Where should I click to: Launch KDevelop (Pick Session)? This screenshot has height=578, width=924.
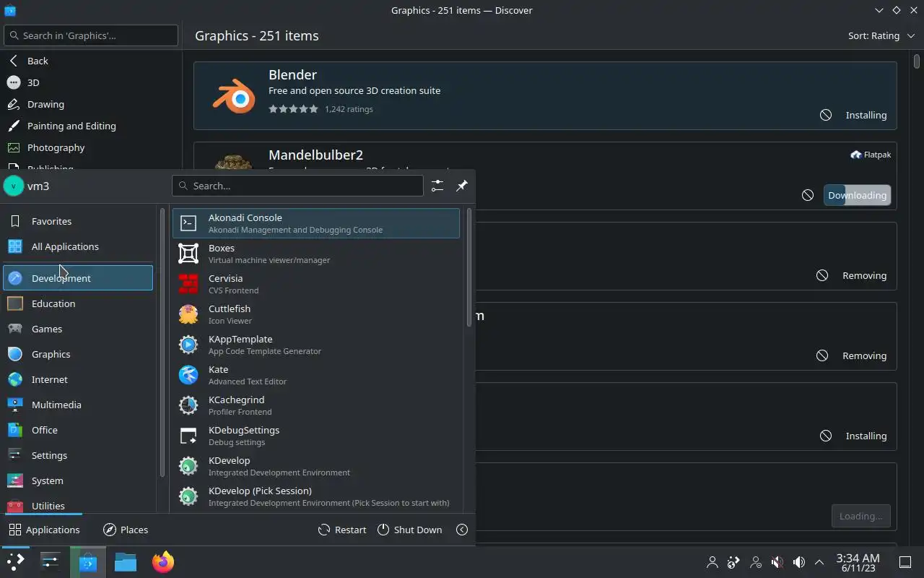pyautogui.click(x=315, y=496)
